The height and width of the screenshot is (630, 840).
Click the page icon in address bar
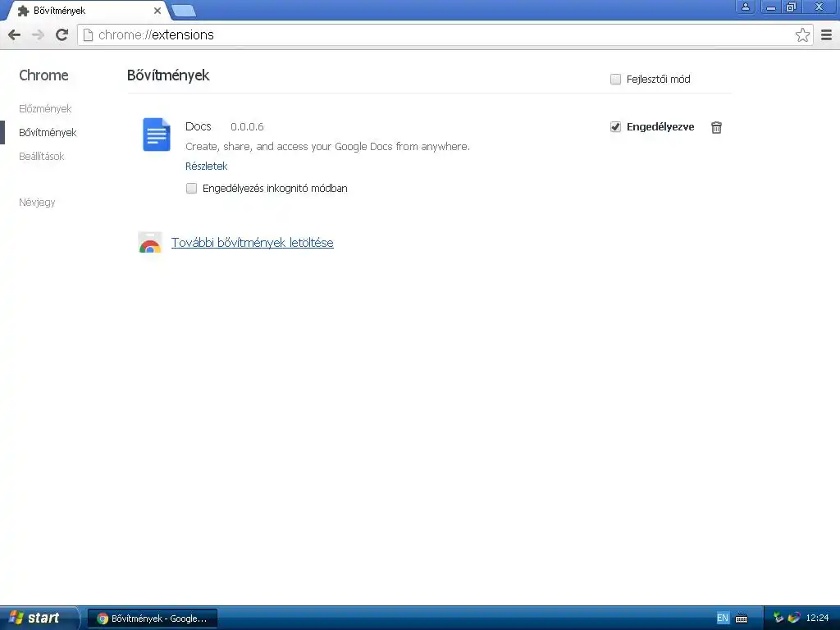(x=89, y=34)
